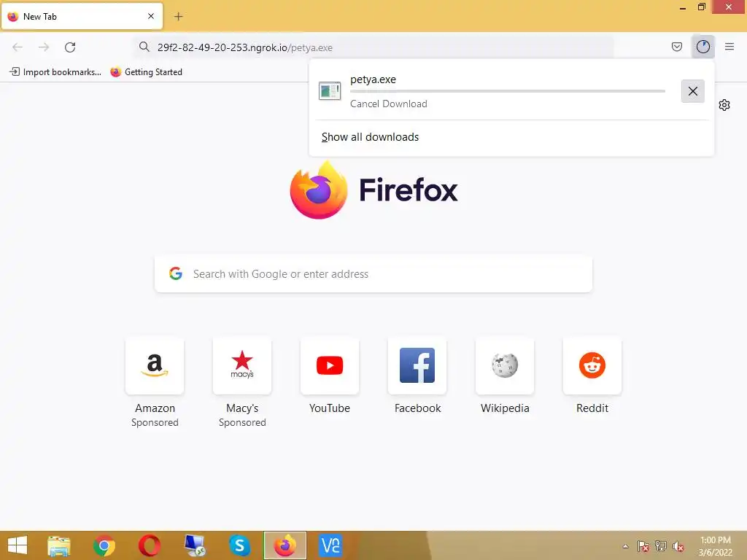Open network status tray icon
747x560 pixels.
[x=661, y=546]
